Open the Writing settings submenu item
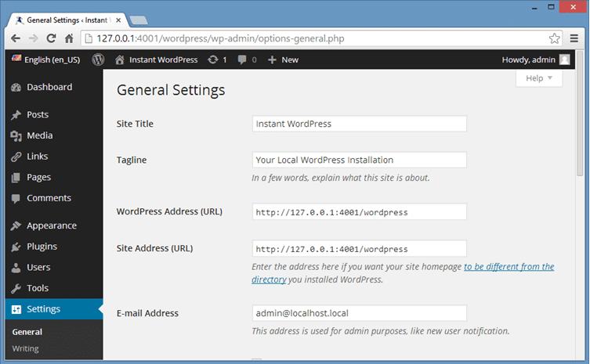 tap(25, 348)
